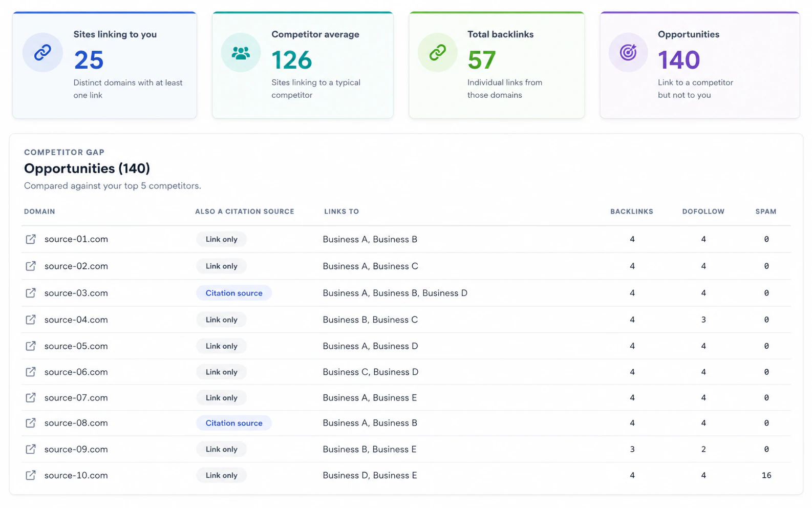Screen dimensions: 812x508
Task: Click Link only badge for source-02.com
Action: tap(222, 266)
